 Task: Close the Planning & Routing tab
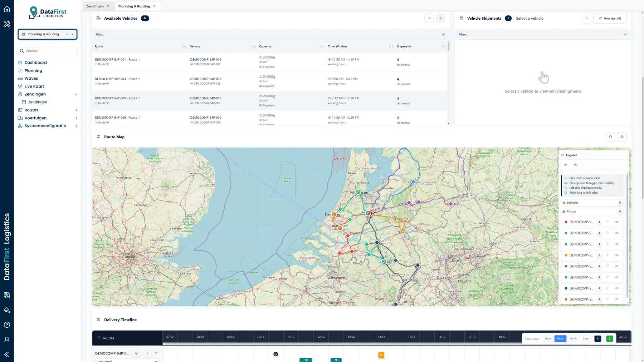tap(155, 6)
